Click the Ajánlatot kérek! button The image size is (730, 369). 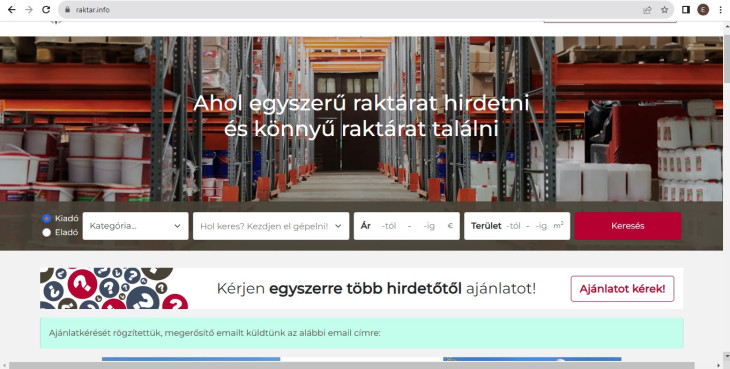[x=622, y=289]
